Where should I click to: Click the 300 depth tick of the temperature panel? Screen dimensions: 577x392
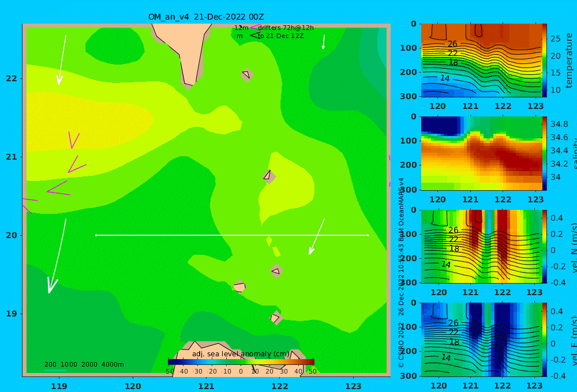(409, 96)
